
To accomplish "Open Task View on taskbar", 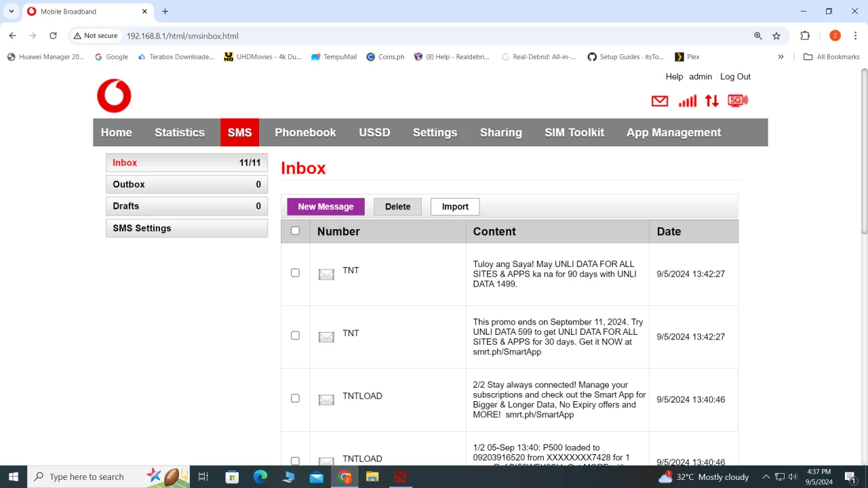I will (203, 476).
